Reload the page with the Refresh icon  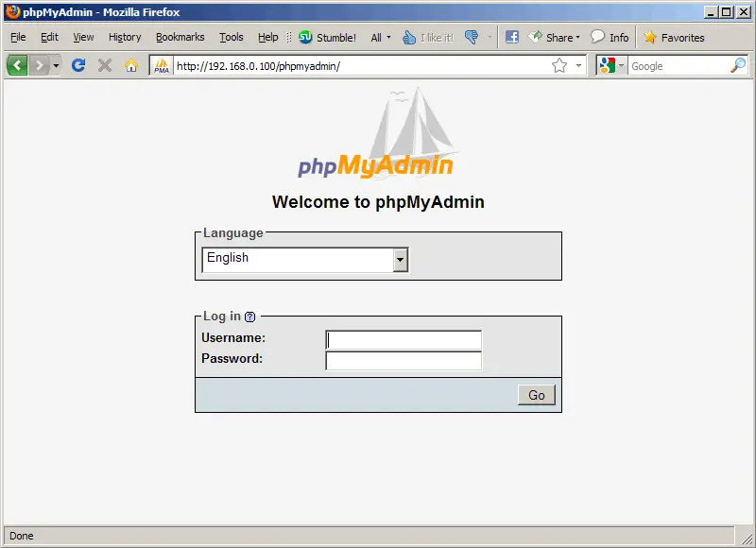78,65
